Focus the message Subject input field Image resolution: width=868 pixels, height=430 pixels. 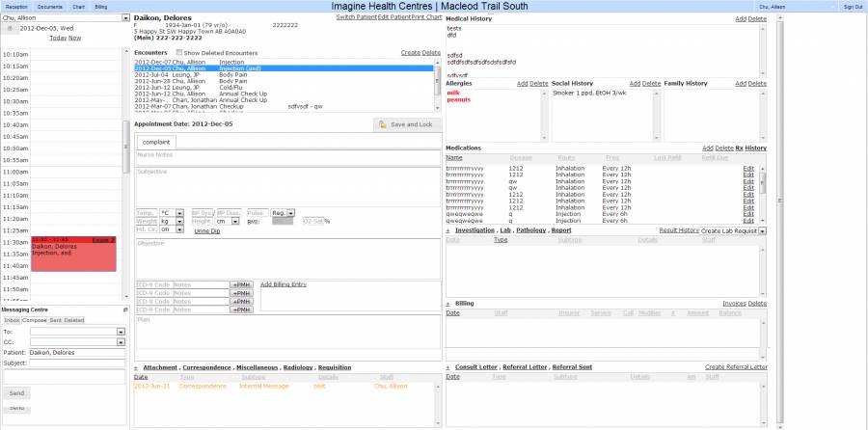point(77,363)
